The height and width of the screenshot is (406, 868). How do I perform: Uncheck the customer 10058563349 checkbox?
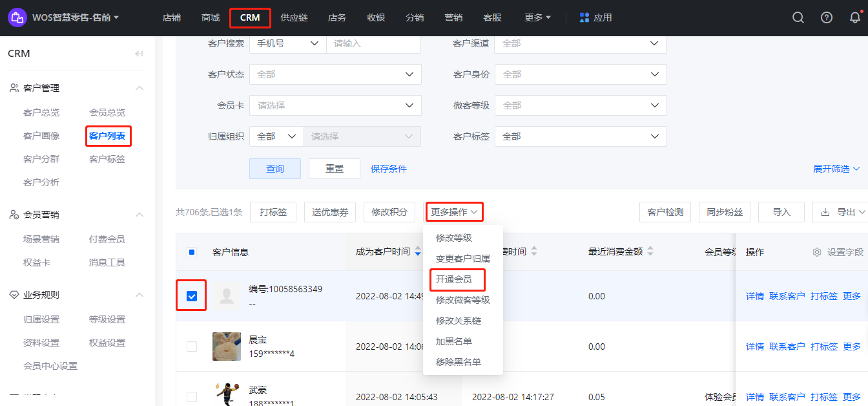(x=192, y=296)
